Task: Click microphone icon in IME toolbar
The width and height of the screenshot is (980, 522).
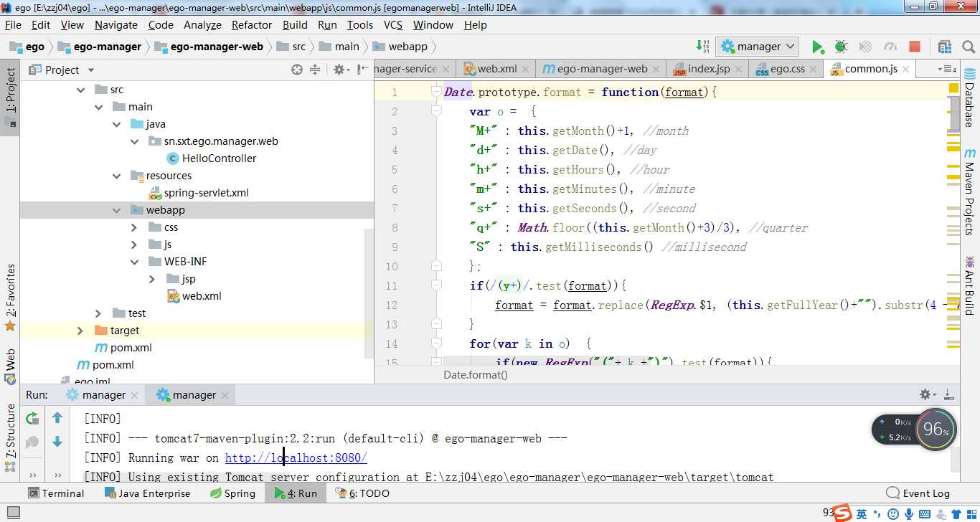Action: [909, 514]
